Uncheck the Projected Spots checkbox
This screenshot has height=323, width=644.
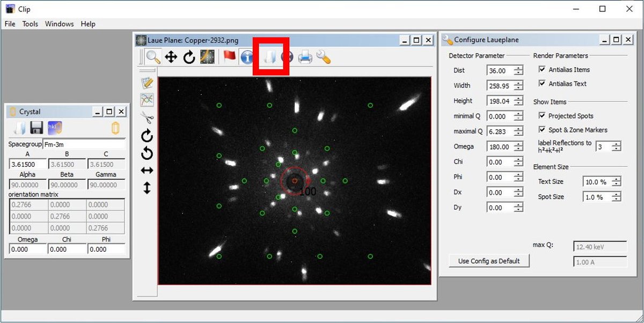tap(542, 116)
